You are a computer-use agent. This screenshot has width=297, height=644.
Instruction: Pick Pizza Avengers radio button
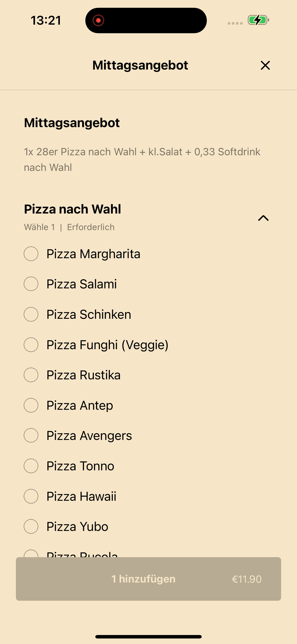pos(31,435)
